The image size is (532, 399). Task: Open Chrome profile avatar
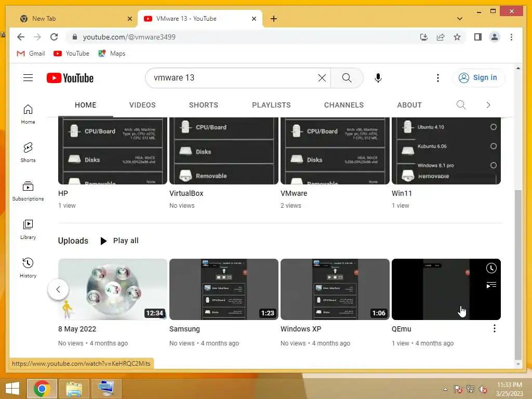click(x=495, y=37)
